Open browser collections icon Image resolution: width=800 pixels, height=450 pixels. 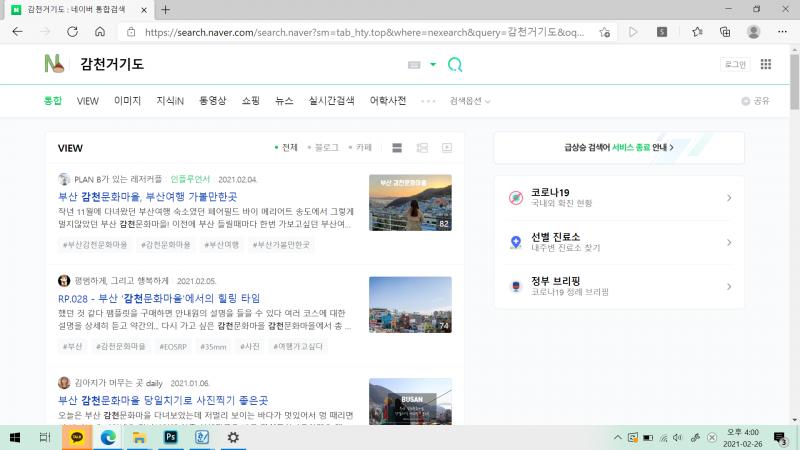[x=724, y=32]
